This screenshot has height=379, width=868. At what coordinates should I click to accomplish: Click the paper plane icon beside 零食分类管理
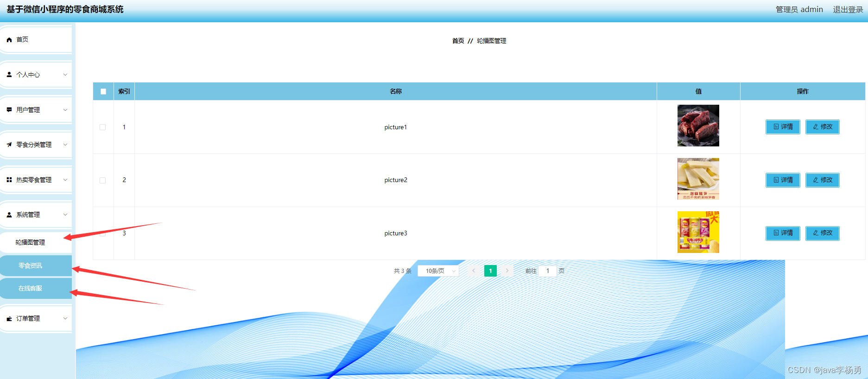coord(9,145)
